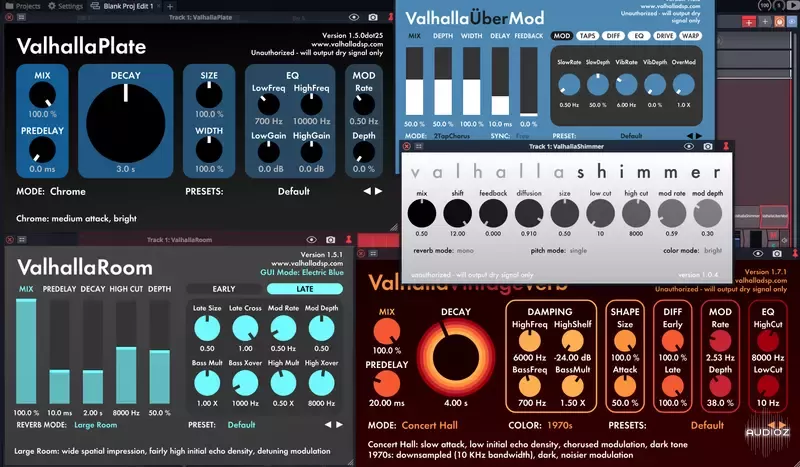
Task: Open mono reverb mode menu in Shimmer
Action: 465,251
